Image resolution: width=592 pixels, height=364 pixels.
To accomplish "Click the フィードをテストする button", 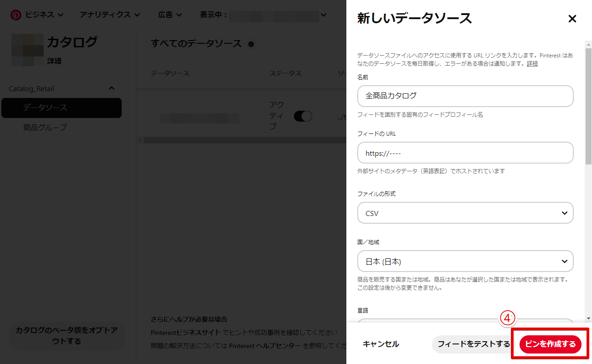I will [x=474, y=344].
